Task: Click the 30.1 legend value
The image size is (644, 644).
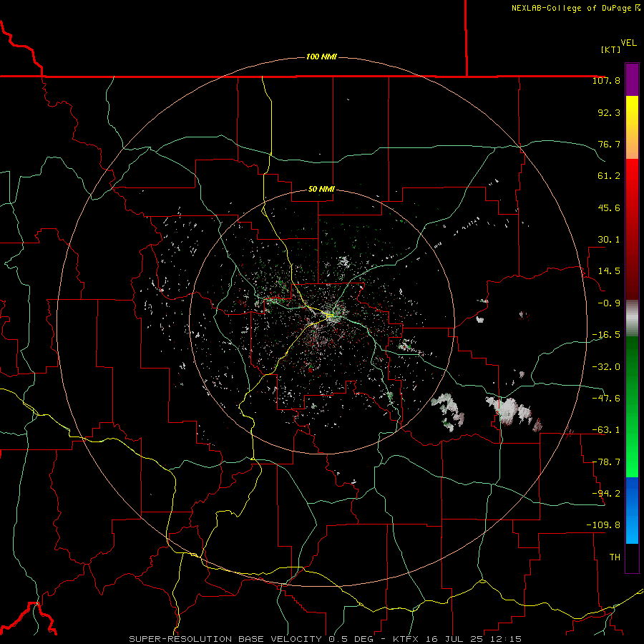Action: click(x=609, y=240)
